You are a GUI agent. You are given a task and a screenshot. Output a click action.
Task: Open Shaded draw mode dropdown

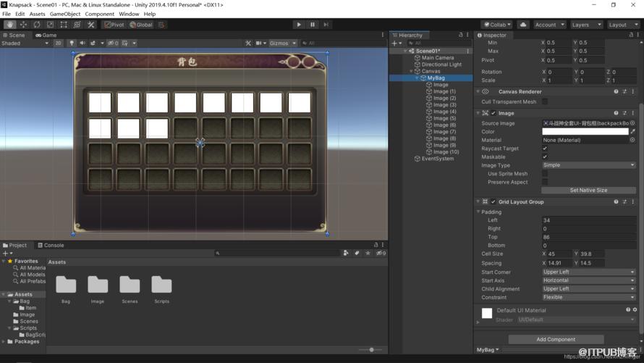point(25,43)
